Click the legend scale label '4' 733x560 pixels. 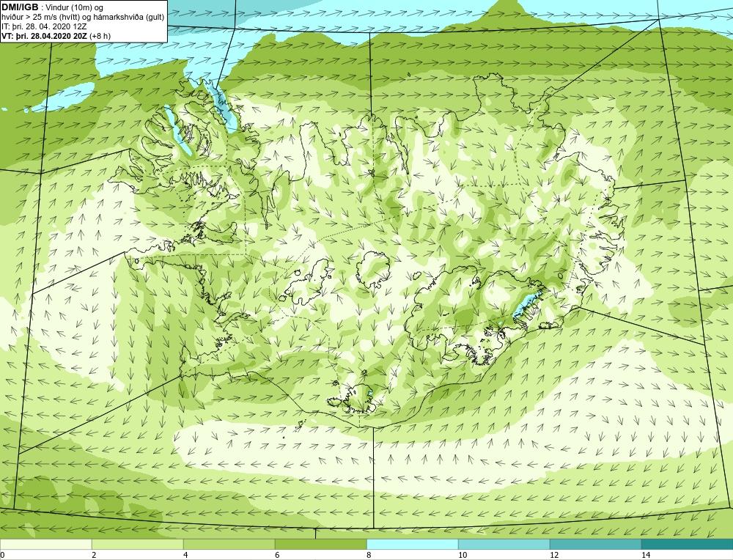(185, 555)
